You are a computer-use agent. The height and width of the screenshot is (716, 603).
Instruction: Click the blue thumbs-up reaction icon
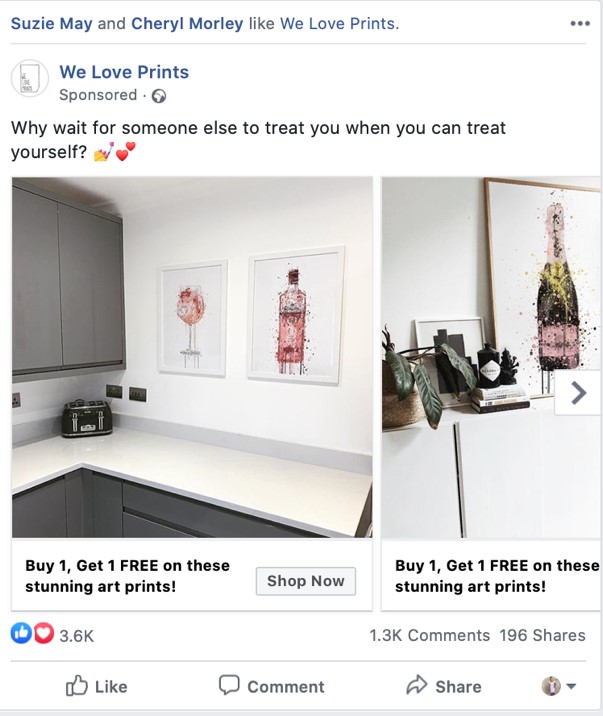(21, 634)
